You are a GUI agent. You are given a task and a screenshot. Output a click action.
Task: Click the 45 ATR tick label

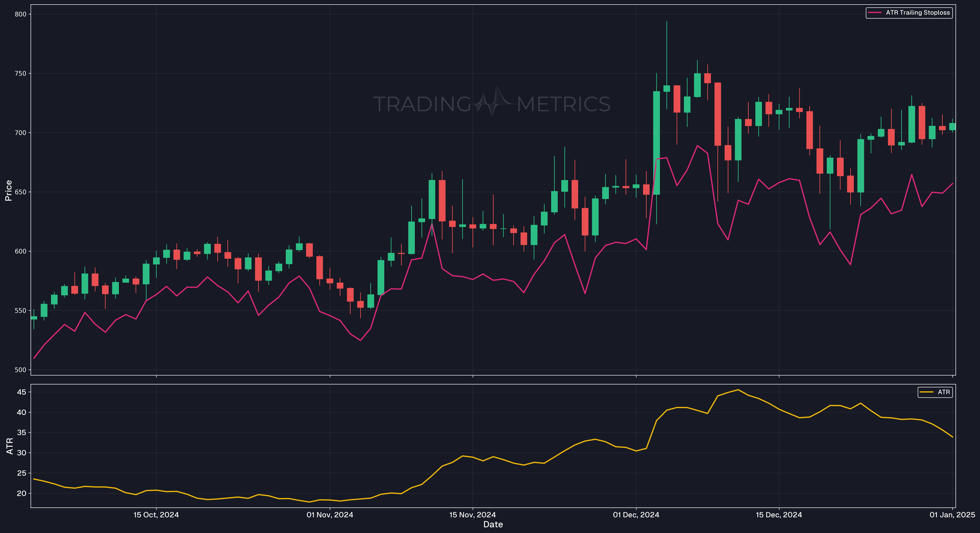click(22, 392)
